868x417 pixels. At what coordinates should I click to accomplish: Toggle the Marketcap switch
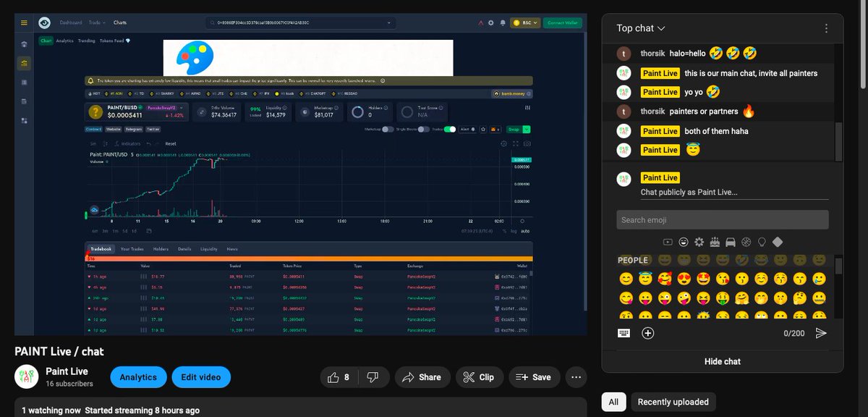388,129
